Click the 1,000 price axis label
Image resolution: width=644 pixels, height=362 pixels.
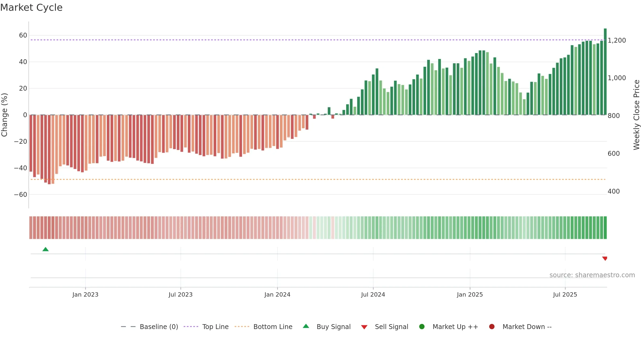(x=617, y=78)
